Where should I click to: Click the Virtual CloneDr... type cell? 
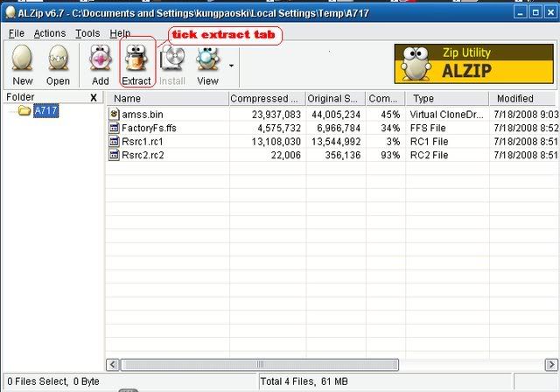[446, 115]
